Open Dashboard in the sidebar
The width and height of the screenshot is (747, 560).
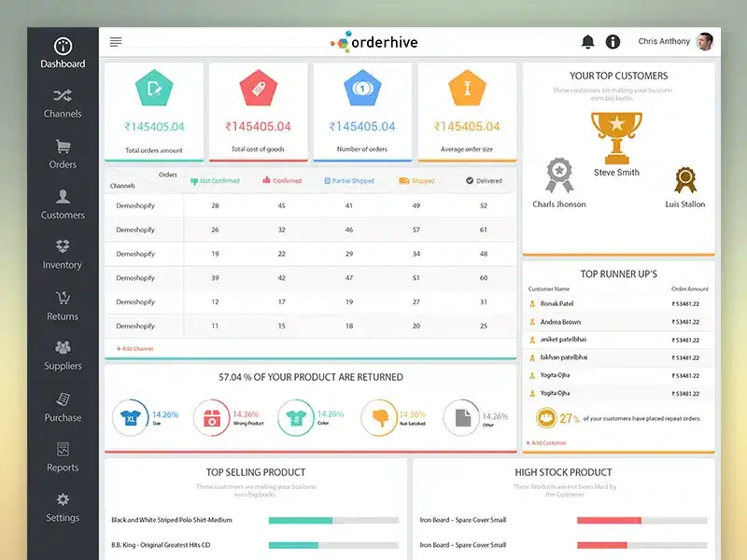point(63,53)
